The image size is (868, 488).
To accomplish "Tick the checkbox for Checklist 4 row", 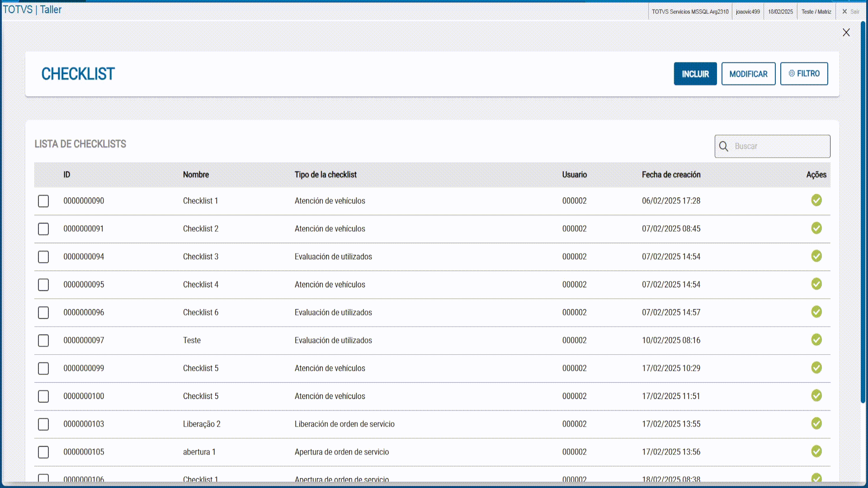I will click(x=43, y=285).
